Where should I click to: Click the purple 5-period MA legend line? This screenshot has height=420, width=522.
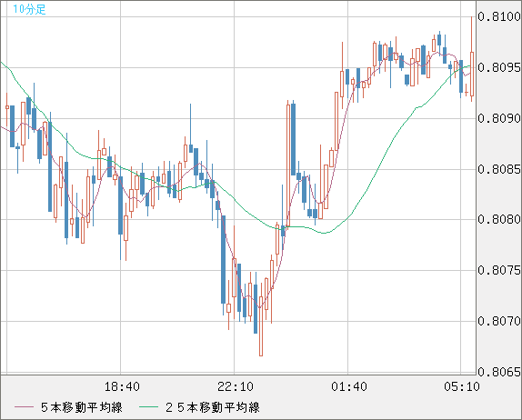[x=24, y=407]
